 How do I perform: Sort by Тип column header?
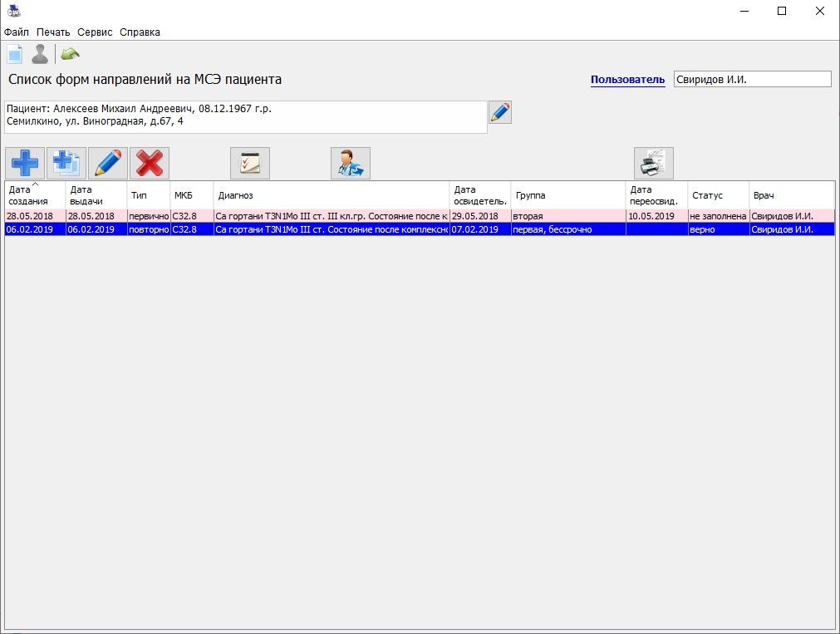tap(149, 195)
